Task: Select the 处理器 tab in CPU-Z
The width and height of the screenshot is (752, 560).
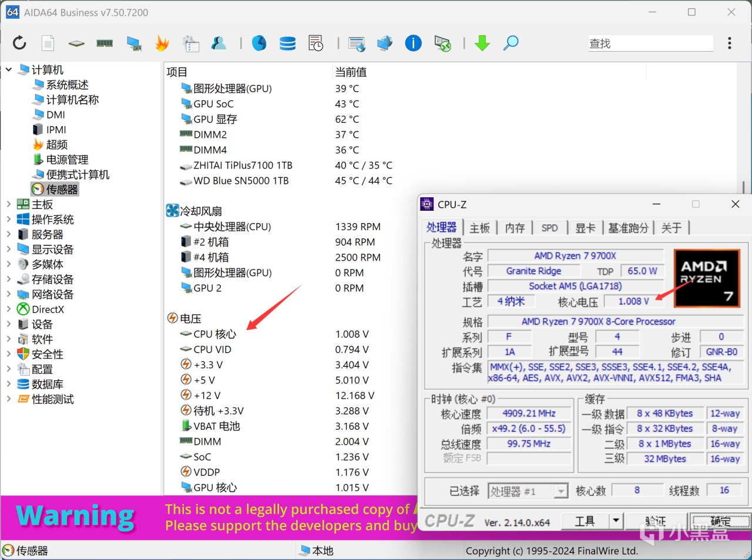Action: point(442,227)
